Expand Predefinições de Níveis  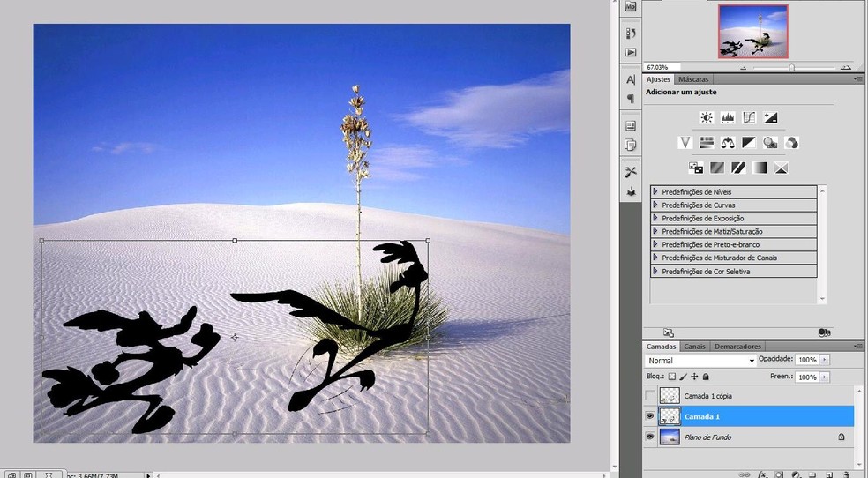655,191
